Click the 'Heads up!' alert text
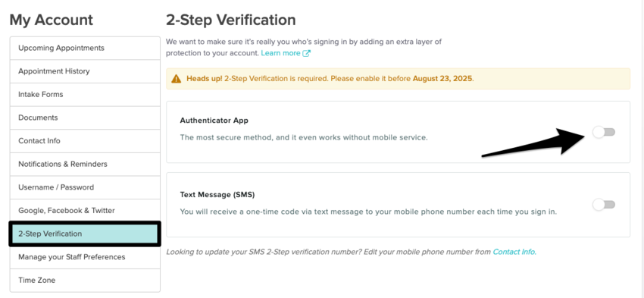The width and height of the screenshot is (644, 298). click(x=204, y=79)
